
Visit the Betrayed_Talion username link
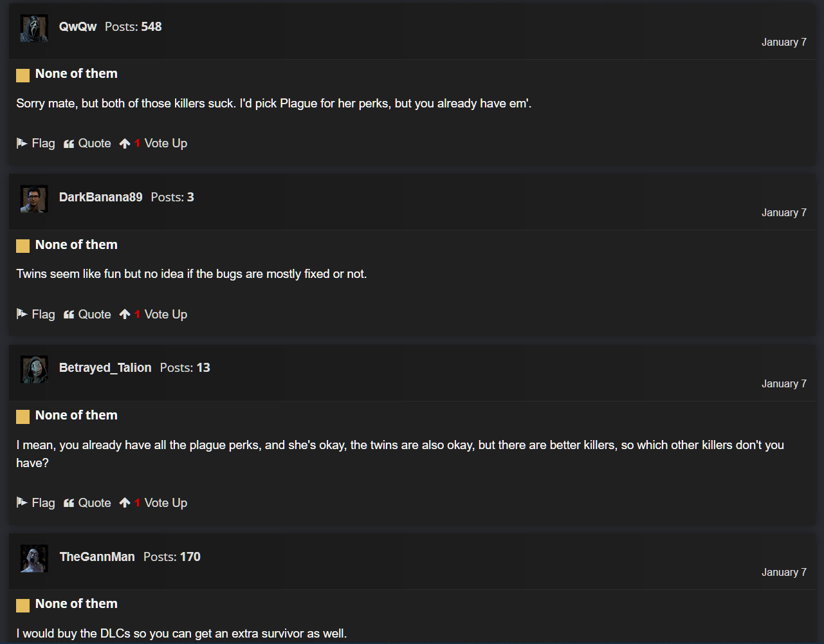tap(105, 367)
